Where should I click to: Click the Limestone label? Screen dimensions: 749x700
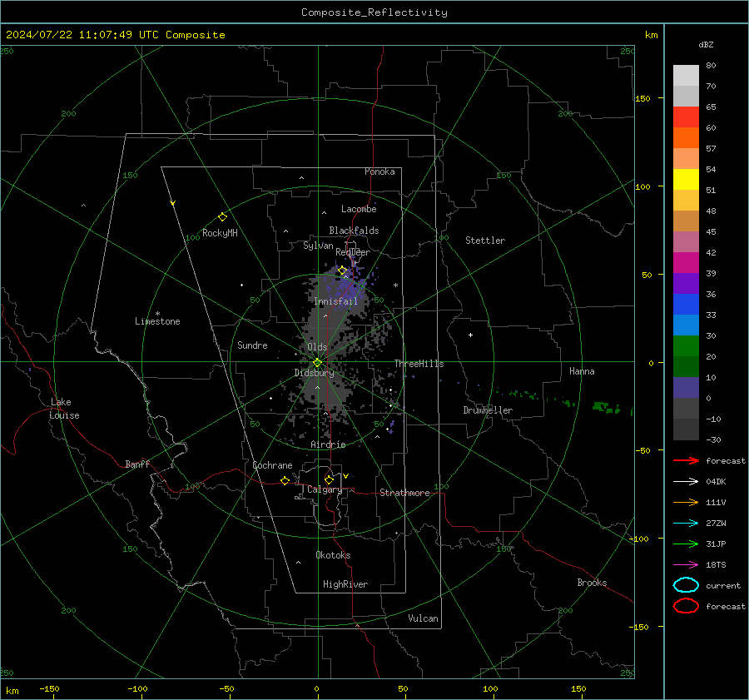coord(157,321)
